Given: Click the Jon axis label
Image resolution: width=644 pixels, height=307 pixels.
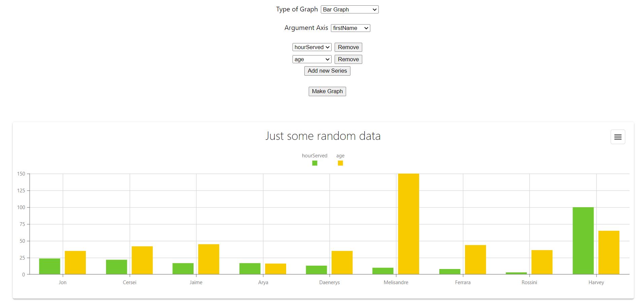Looking at the screenshot, I should (63, 282).
